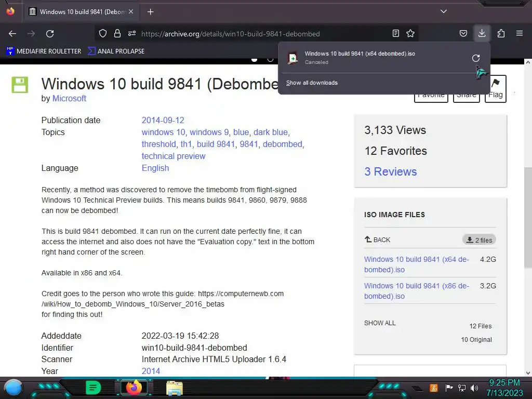This screenshot has width=532, height=399.
Task: Open the extensions puzzle icon
Action: [x=501, y=33]
